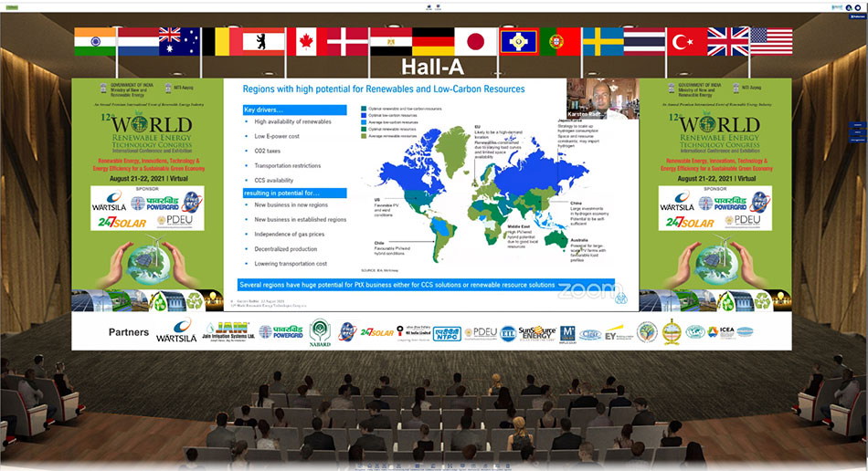The height and width of the screenshot is (471, 868).
Task: Click the Canada maple leaf flag
Action: point(306,41)
